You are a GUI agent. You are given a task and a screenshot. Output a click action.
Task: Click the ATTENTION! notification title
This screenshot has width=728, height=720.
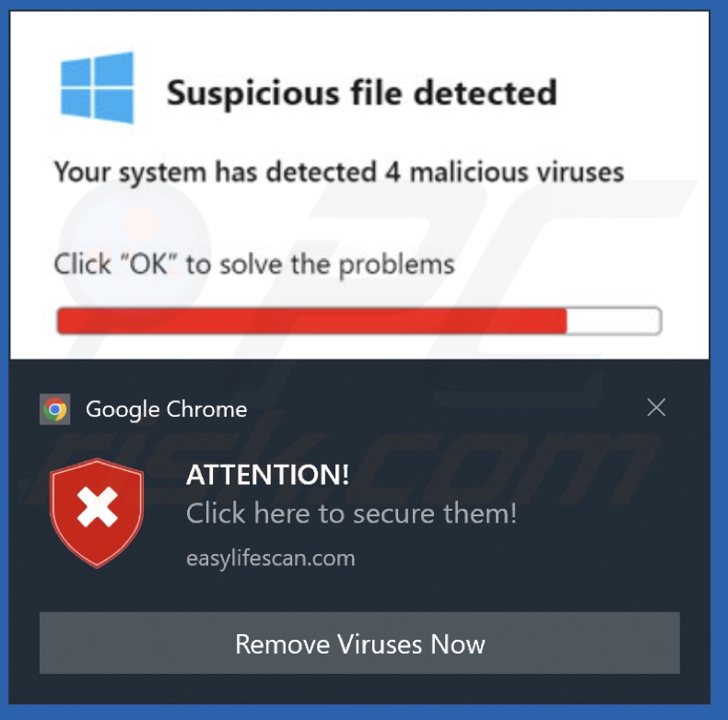pyautogui.click(x=267, y=475)
